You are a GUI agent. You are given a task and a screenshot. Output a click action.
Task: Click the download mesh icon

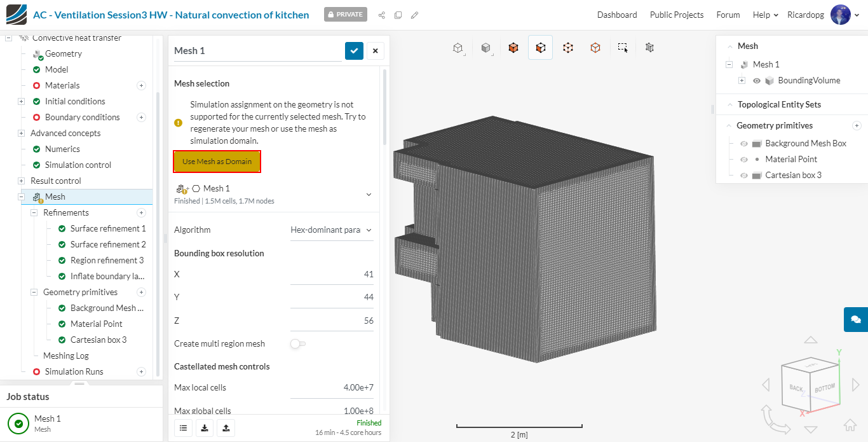pyautogui.click(x=205, y=428)
